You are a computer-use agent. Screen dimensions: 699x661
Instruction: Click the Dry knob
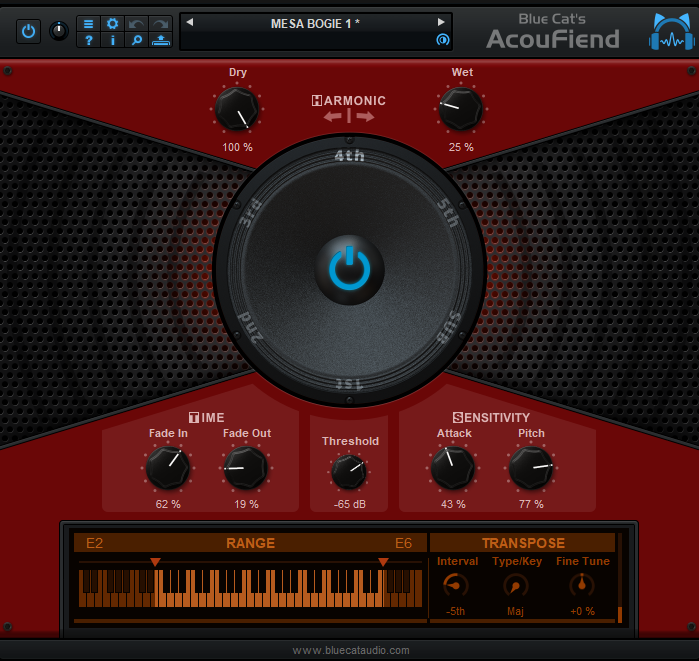point(237,109)
